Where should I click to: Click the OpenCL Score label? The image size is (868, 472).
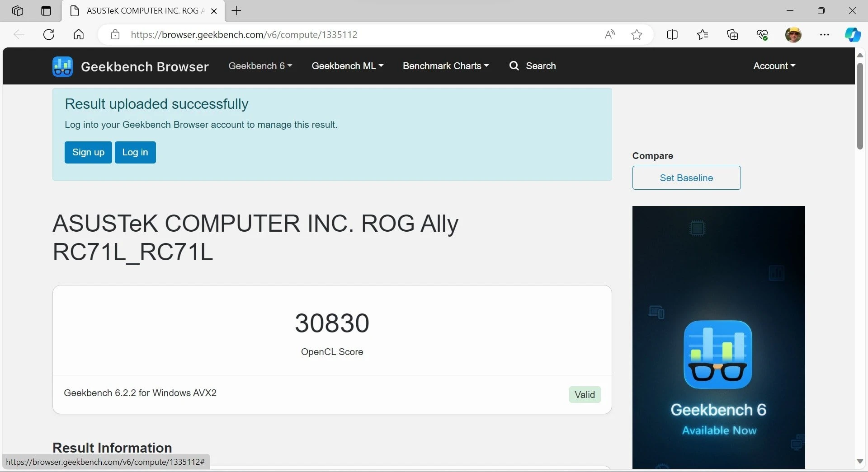pyautogui.click(x=332, y=352)
